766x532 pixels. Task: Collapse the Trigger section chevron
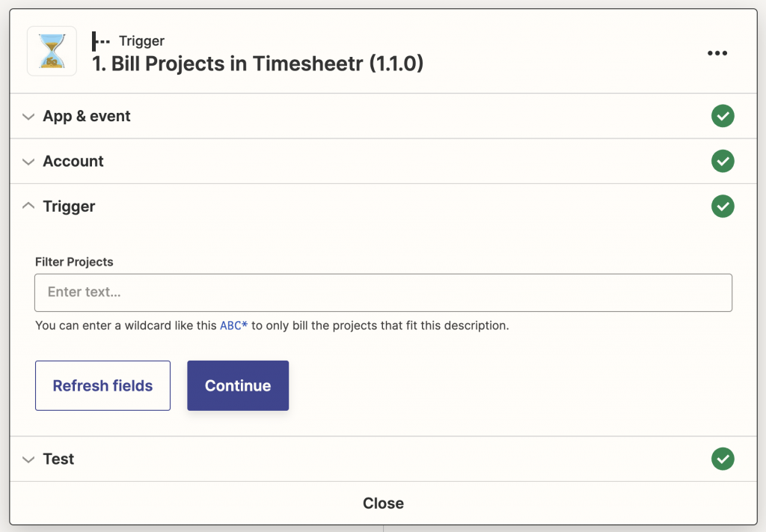(x=29, y=206)
